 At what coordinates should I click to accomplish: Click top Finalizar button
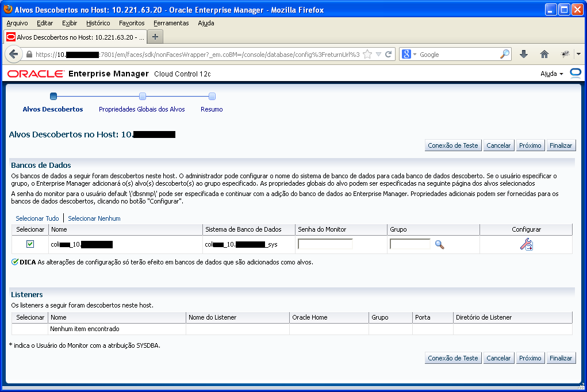[x=561, y=145]
